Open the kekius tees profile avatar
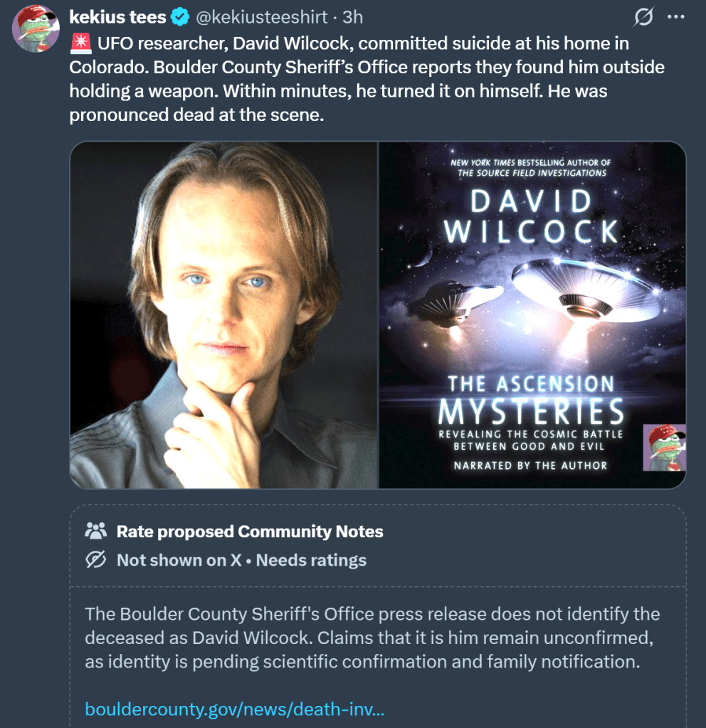Image resolution: width=706 pixels, height=728 pixels. (37, 29)
